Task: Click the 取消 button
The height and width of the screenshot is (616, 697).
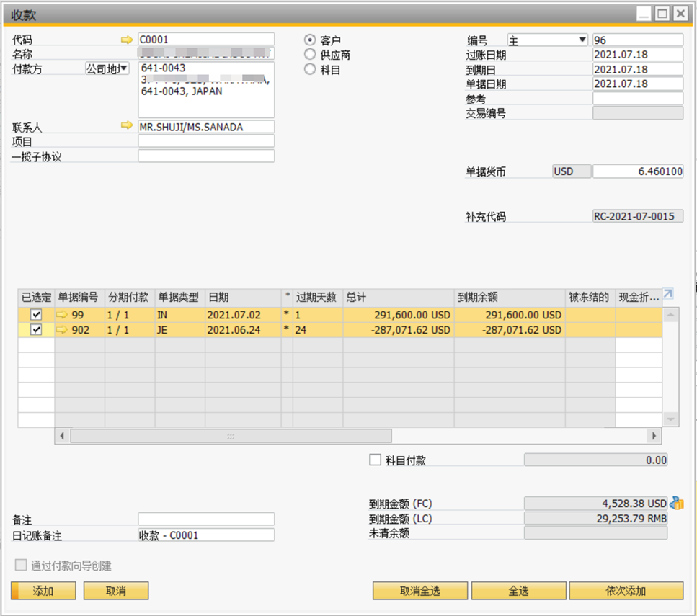Action: click(x=116, y=591)
